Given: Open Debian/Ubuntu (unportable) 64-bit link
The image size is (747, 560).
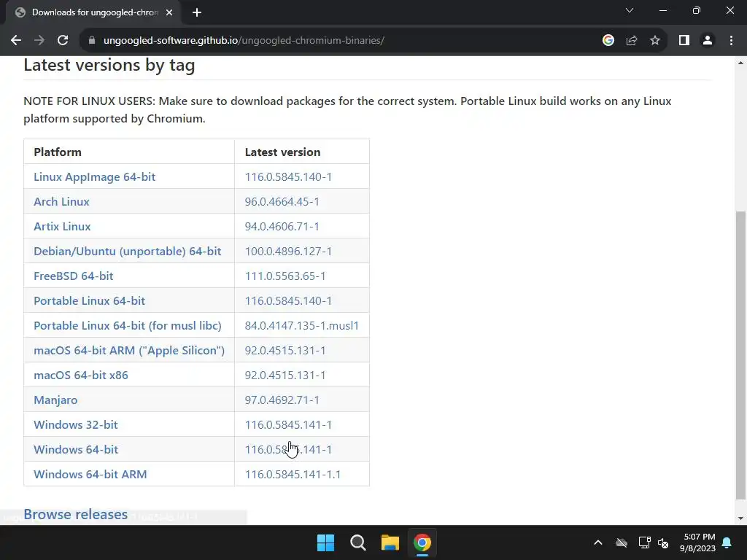Looking at the screenshot, I should coord(127,251).
